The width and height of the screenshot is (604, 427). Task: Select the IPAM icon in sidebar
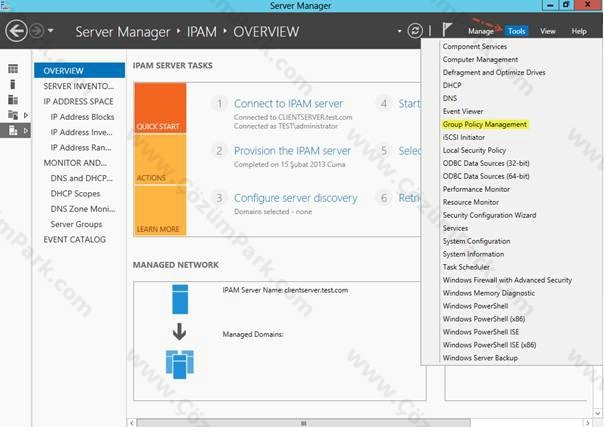pyautogui.click(x=13, y=131)
